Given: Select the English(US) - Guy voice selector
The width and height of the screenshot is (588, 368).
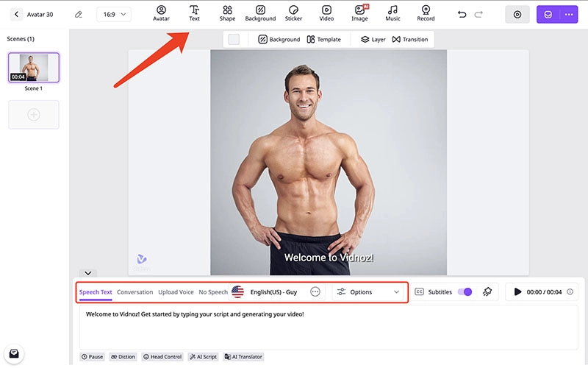Looking at the screenshot, I should 265,292.
